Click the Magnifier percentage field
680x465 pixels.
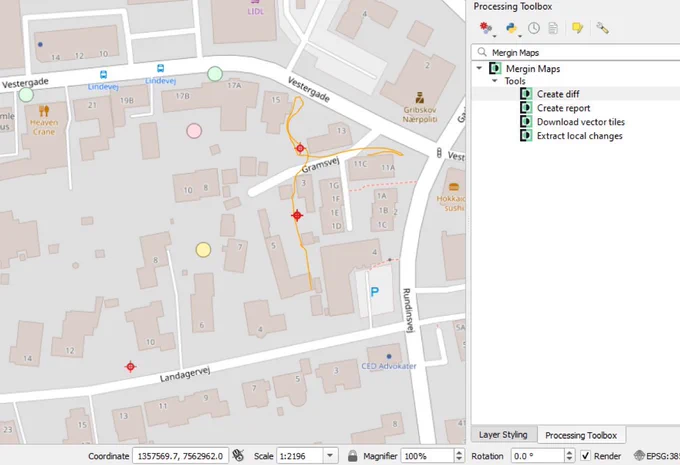click(427, 456)
